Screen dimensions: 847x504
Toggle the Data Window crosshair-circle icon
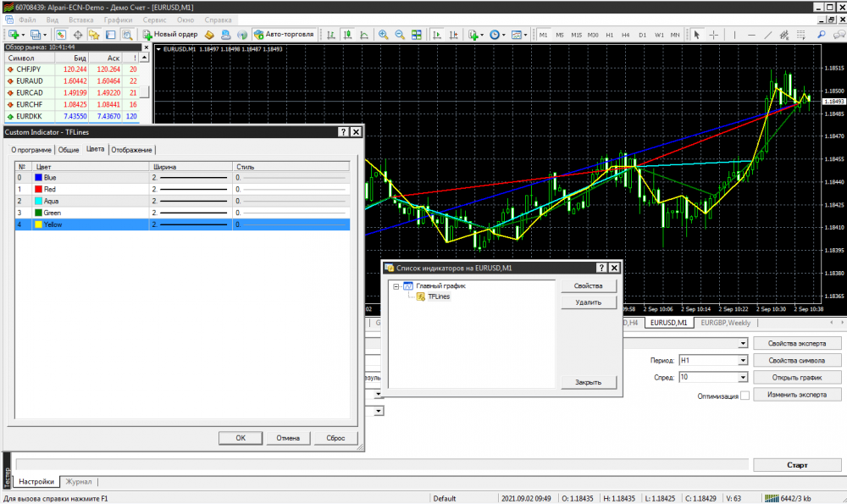[x=78, y=35]
